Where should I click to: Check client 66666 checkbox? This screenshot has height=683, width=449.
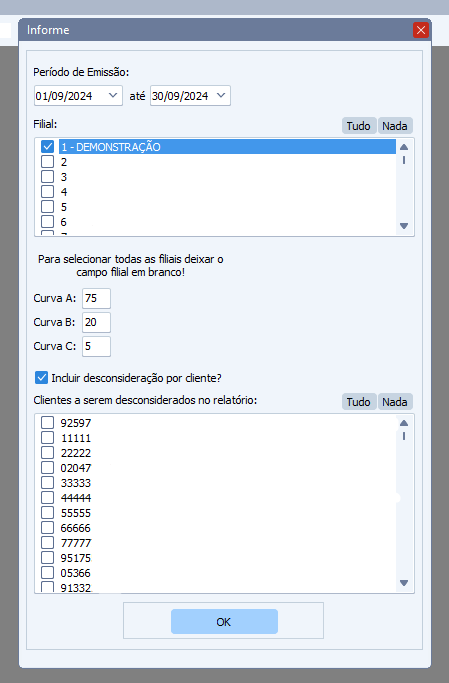47,527
